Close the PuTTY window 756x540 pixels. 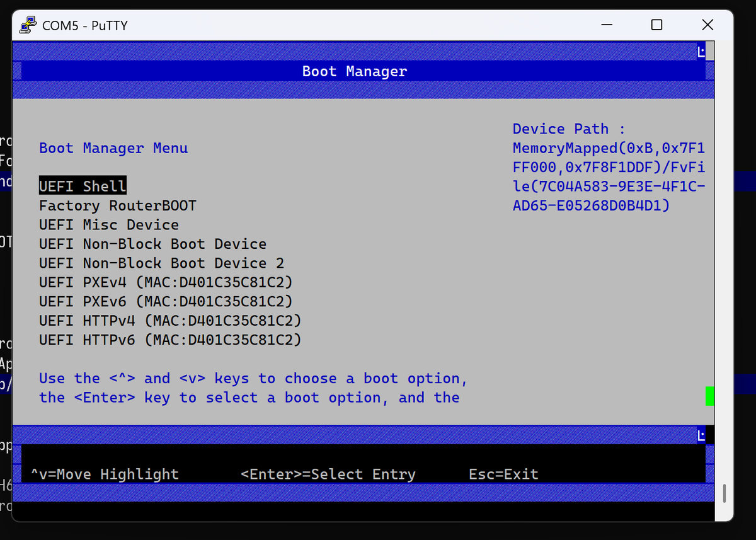tap(707, 25)
